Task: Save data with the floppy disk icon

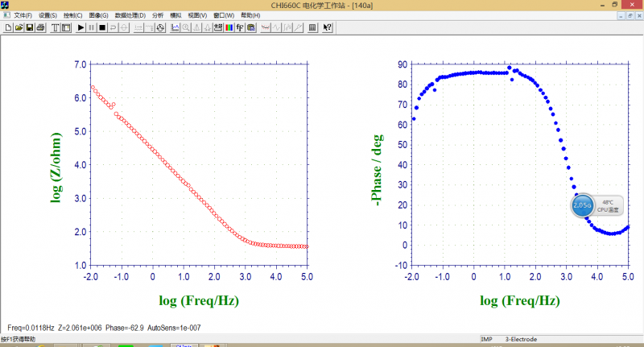Action: pos(30,27)
